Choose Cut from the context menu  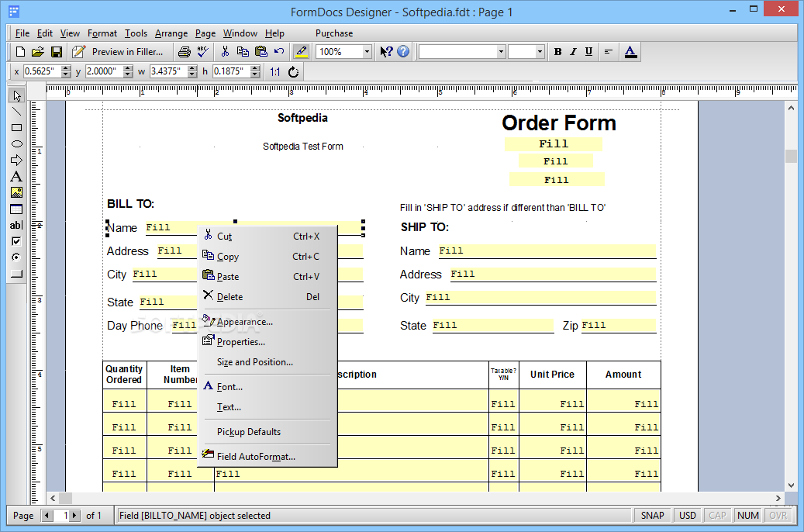click(267, 236)
